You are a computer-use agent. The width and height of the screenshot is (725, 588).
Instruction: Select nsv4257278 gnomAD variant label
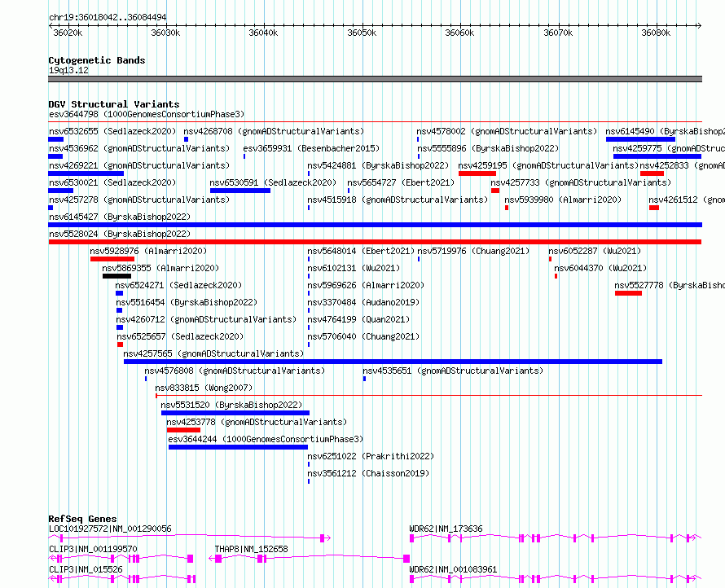(139, 200)
